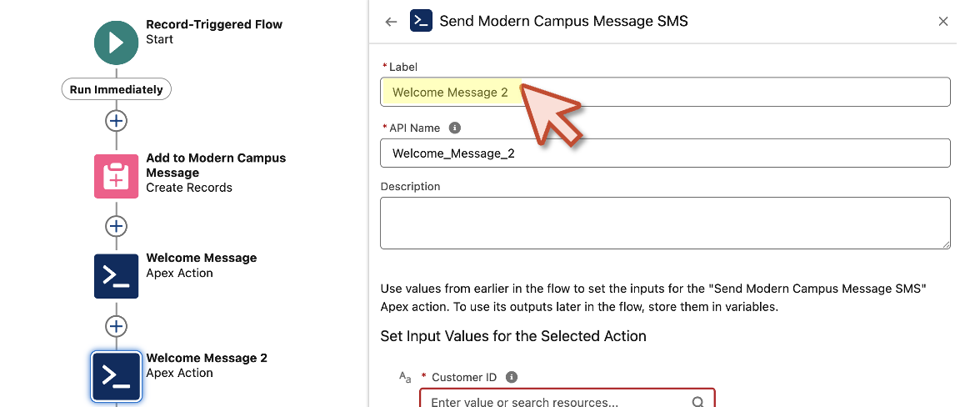980x407 pixels.
Task: Click the Customer ID search magnifier icon
Action: [x=698, y=402]
